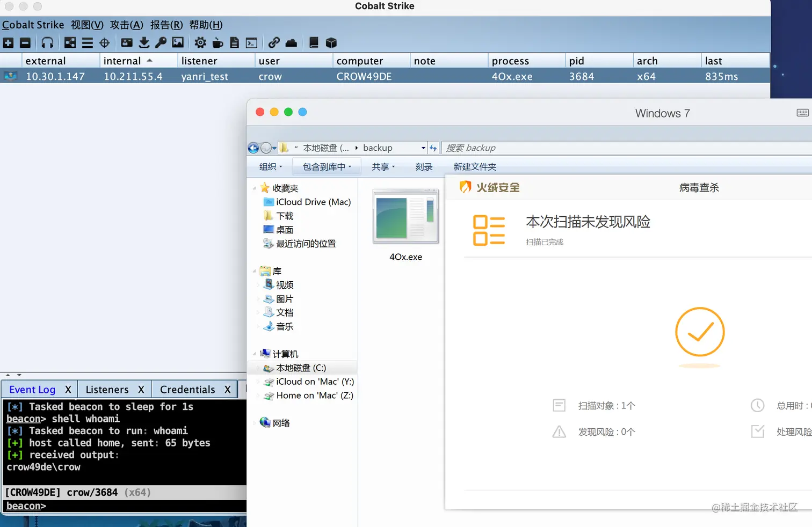
Task: Click the 新建文件夹 button
Action: coord(475,167)
